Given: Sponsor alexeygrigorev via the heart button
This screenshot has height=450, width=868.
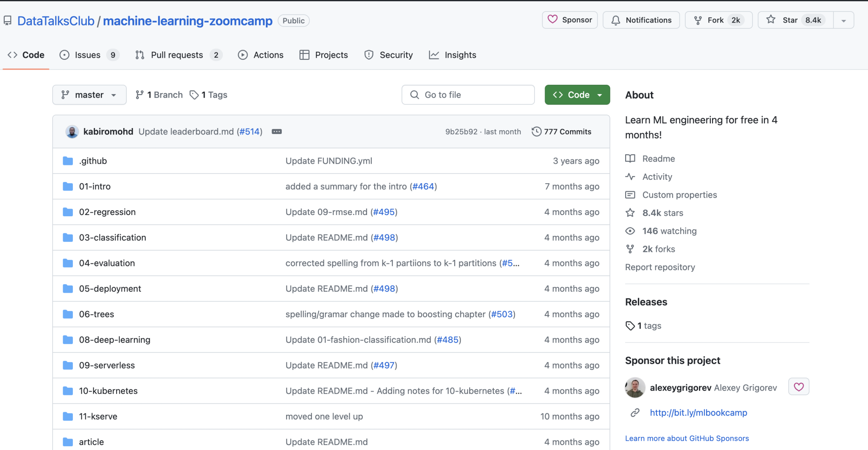Looking at the screenshot, I should pos(798,386).
